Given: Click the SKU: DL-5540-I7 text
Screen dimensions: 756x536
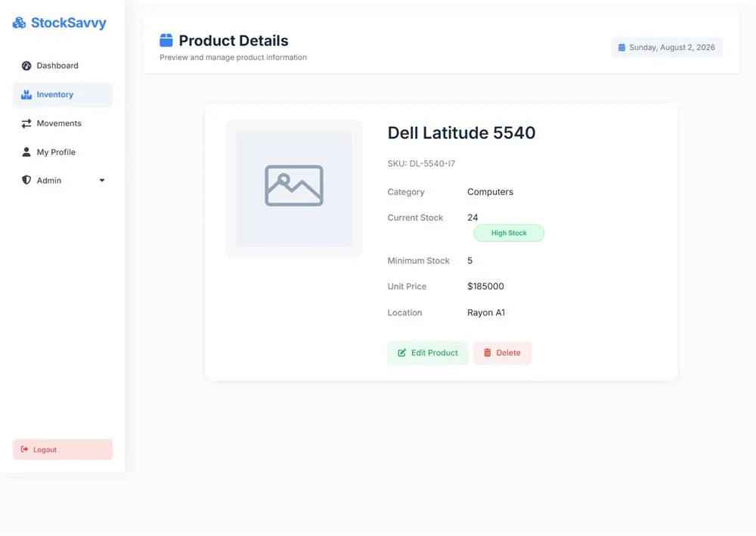Looking at the screenshot, I should 421,163.
